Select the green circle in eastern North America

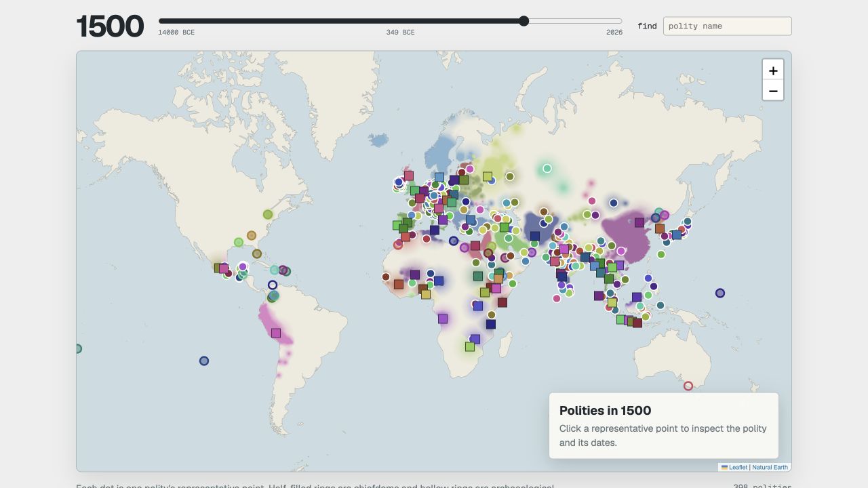click(268, 214)
